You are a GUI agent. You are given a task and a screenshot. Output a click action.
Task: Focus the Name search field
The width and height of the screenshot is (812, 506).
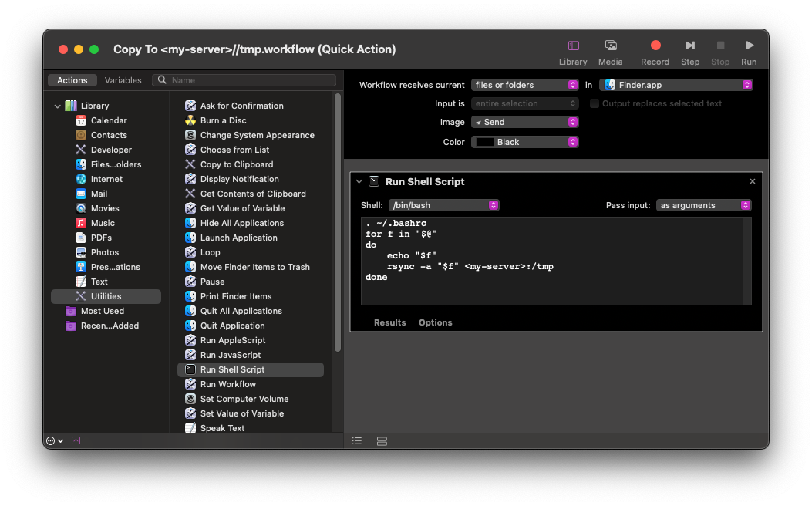tap(244, 80)
